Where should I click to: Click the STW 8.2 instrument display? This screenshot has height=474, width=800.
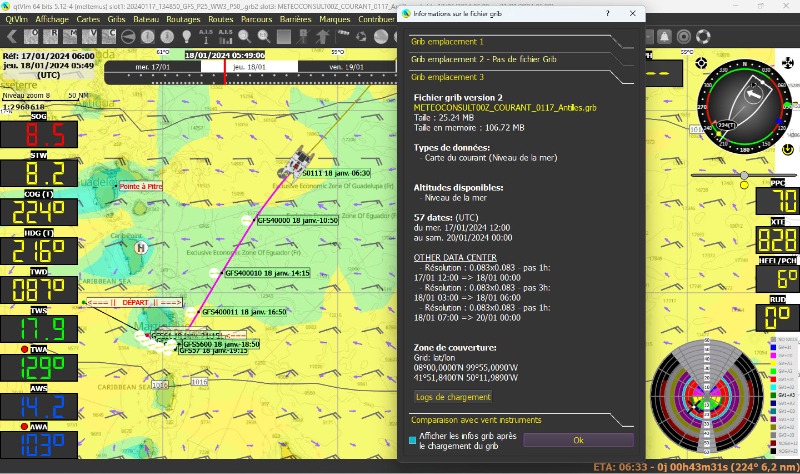[x=39, y=173]
